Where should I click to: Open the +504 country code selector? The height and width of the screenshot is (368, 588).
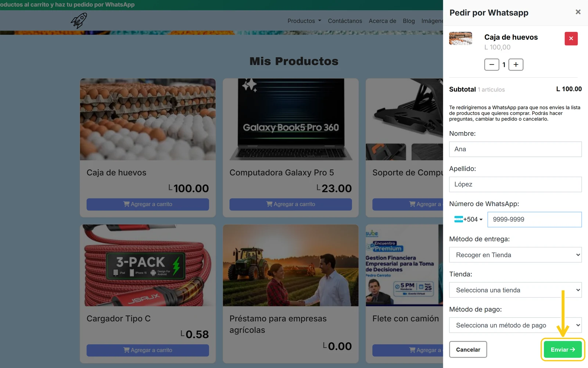point(468,219)
